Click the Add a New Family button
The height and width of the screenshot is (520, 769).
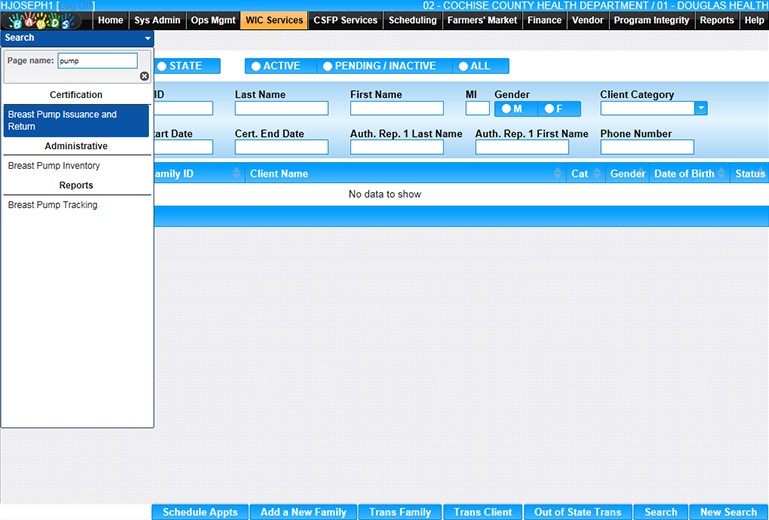(x=303, y=512)
